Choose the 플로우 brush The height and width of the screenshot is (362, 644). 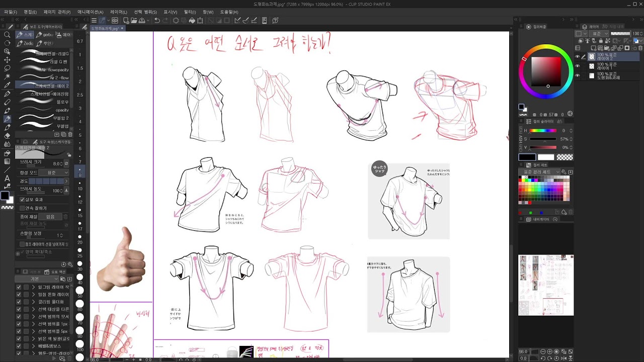tap(43, 102)
